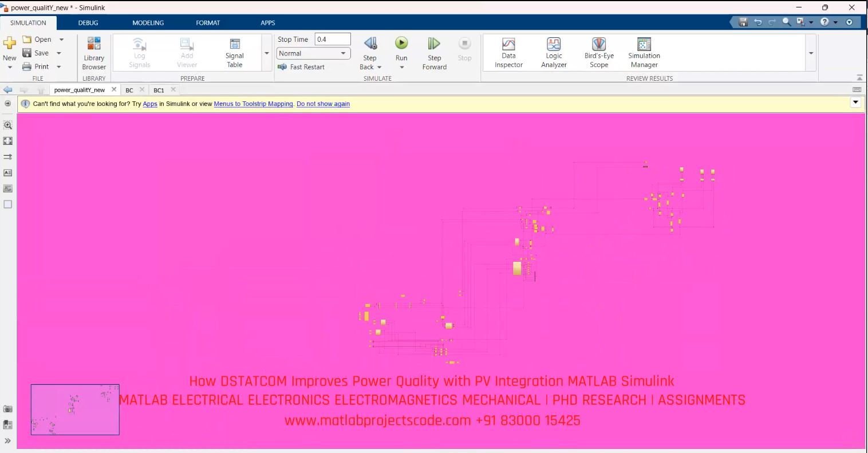Expand the Run options arrow
Viewport: 868px width, 453px height.
pyautogui.click(x=401, y=68)
